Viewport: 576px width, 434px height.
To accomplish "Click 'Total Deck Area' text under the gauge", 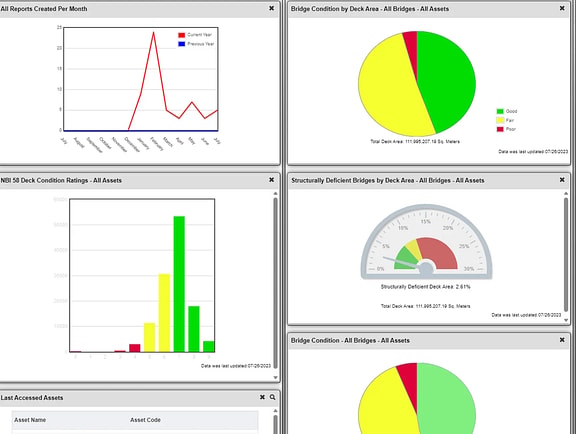I will coord(425,306).
